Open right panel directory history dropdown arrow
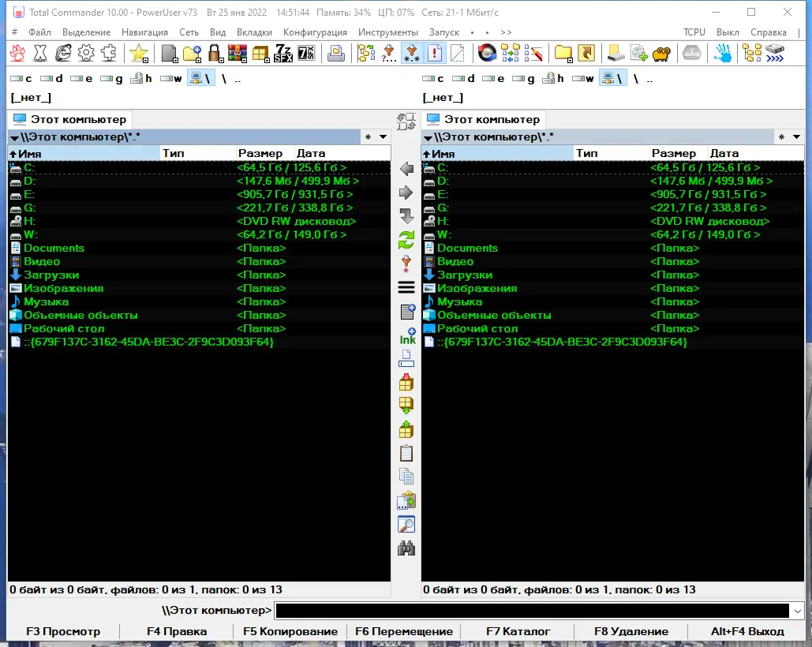 pyautogui.click(x=796, y=137)
